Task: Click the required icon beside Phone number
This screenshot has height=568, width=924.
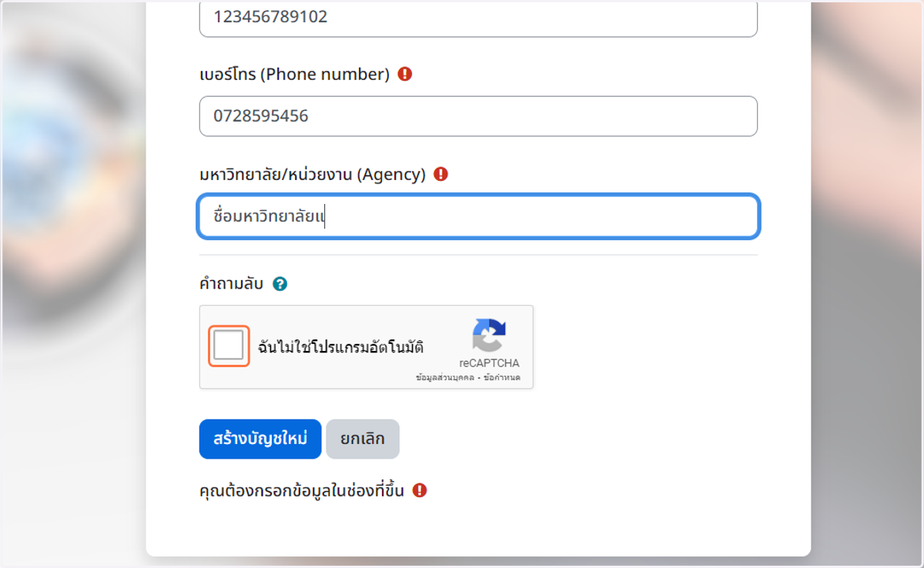Action: coord(405,75)
